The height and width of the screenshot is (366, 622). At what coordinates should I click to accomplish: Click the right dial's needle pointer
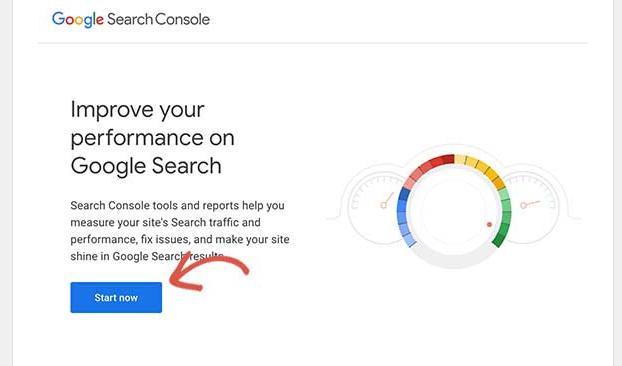530,204
